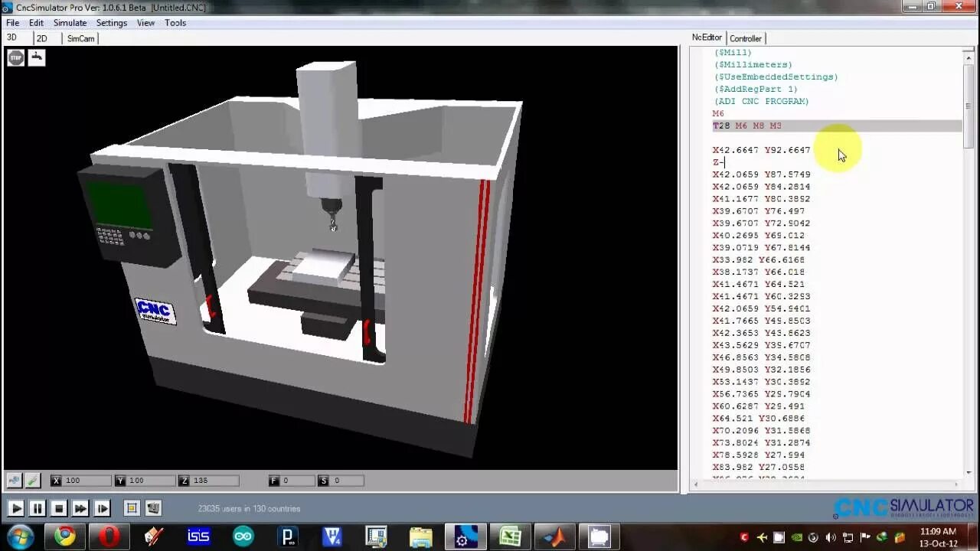Screen dimensions: 980x551
Task: Stop the simulation with the square button
Action: (x=59, y=508)
